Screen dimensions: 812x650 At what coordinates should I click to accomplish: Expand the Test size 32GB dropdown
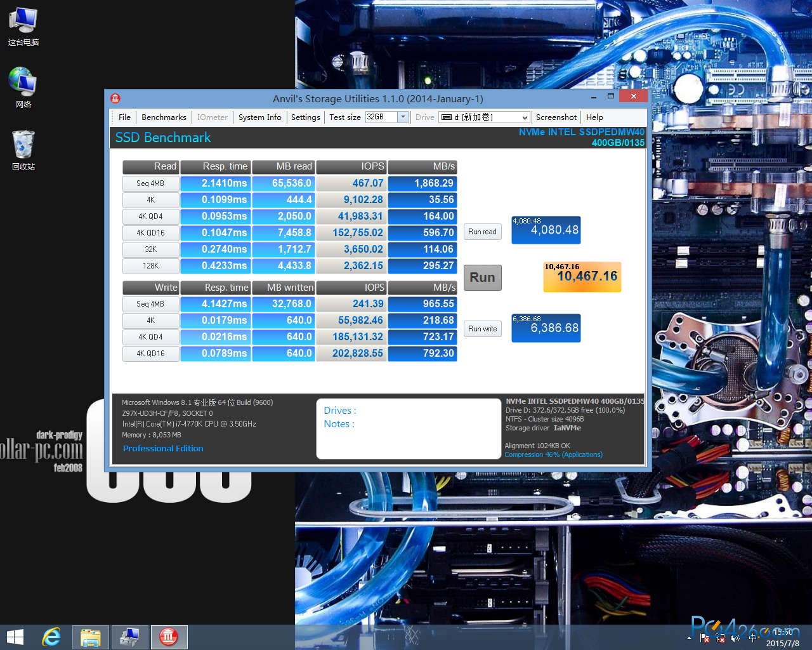click(x=403, y=117)
